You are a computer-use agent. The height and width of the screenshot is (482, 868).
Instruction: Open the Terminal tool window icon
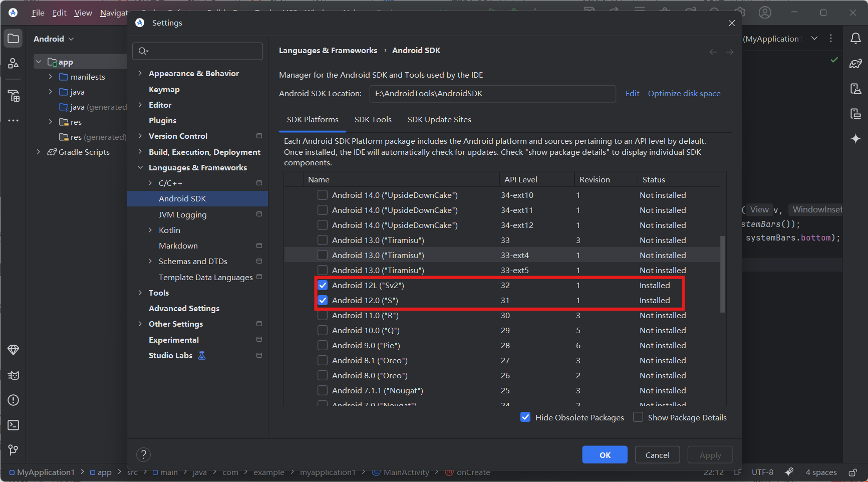(14, 425)
